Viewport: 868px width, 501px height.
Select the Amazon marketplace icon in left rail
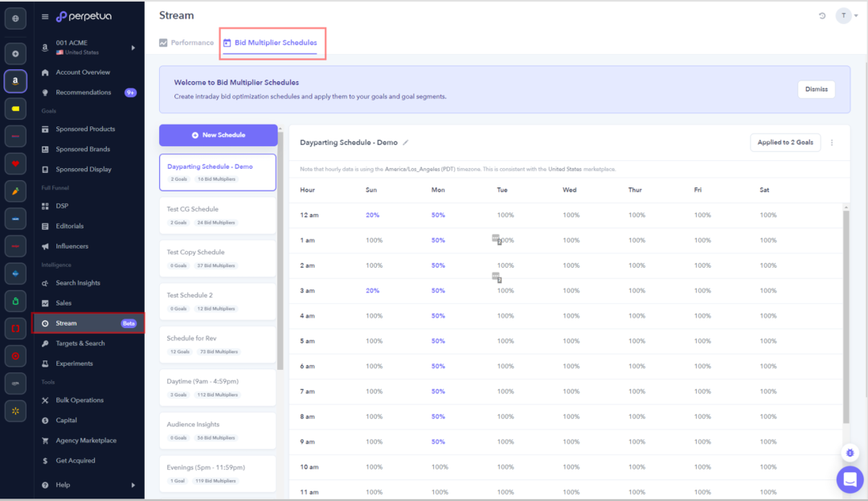point(15,81)
